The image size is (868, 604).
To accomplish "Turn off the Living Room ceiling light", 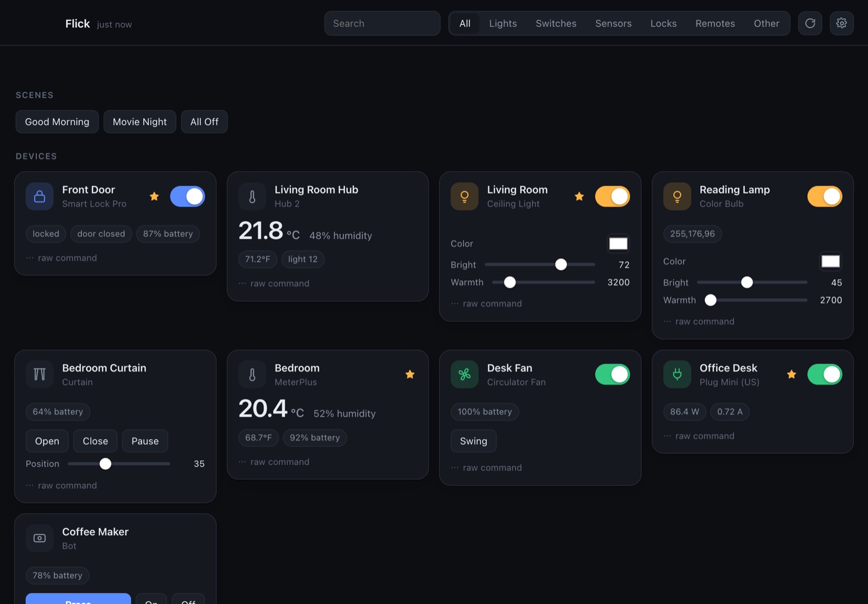I will pos(612,196).
